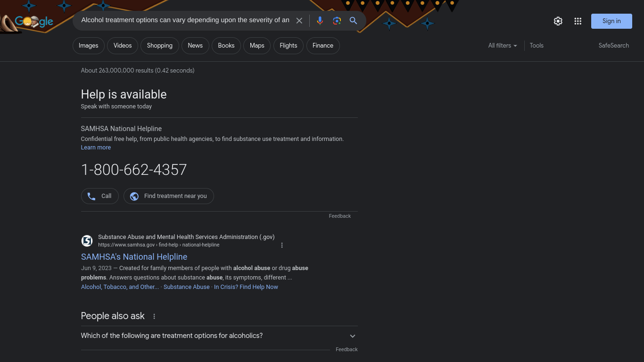Switch to the Finance filter
Image resolution: width=644 pixels, height=362 pixels.
point(323,46)
